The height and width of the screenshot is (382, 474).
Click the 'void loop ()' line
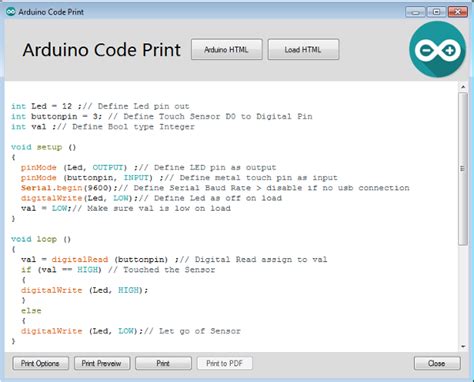[x=41, y=239]
